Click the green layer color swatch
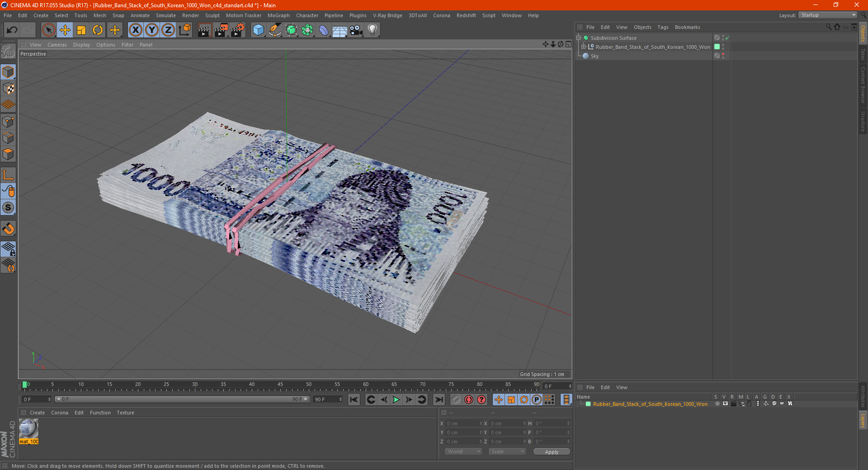Viewport: 868px width, 470px height. coord(588,404)
